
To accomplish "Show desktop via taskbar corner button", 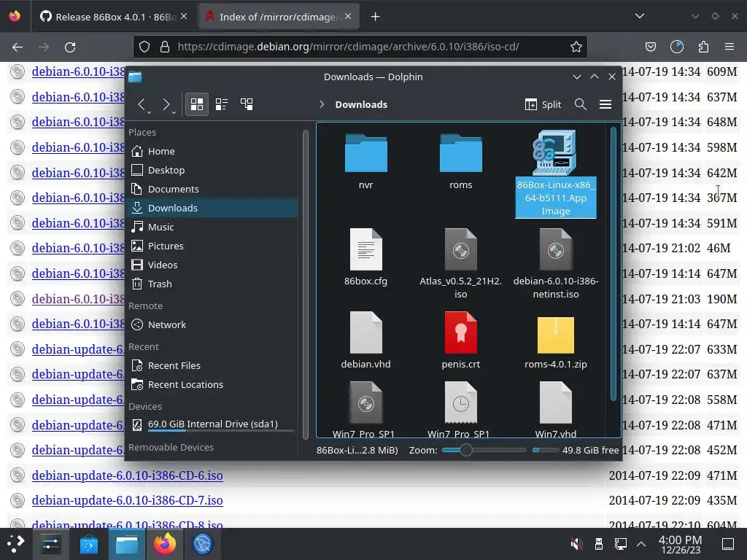I will pyautogui.click(x=728, y=544).
